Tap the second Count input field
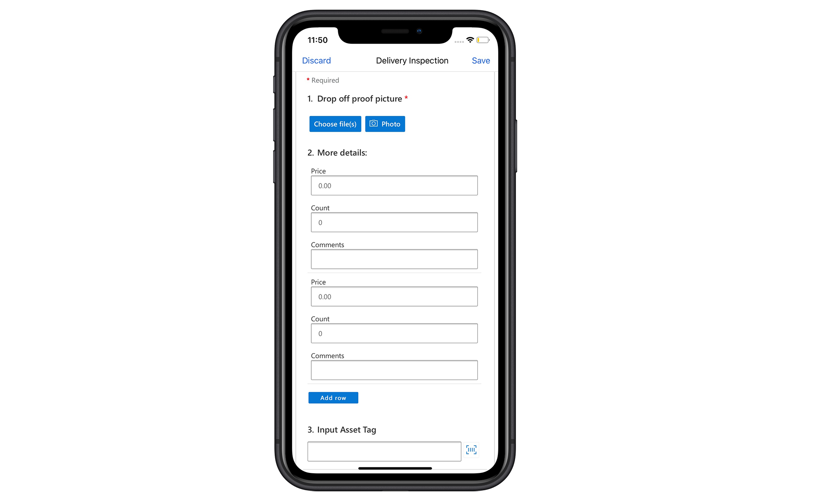 (x=394, y=333)
